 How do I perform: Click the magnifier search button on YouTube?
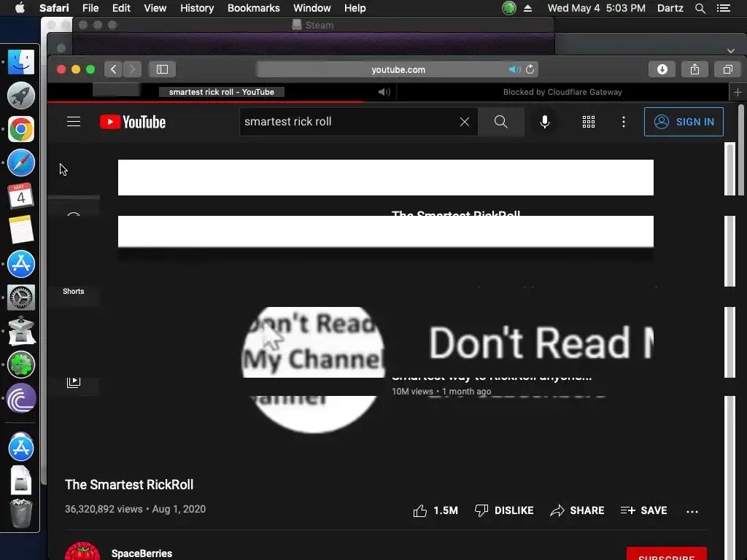[500, 122]
